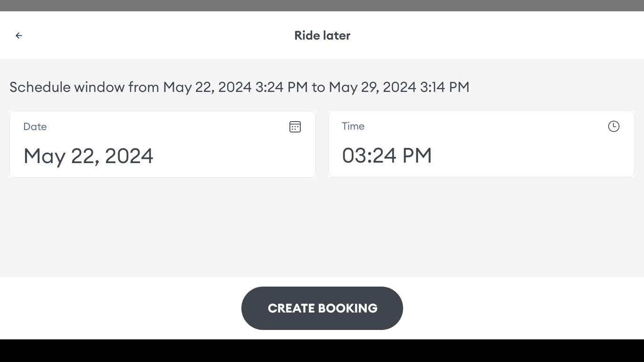Click the empty gray area below the fields
This screenshot has width=644, height=362.
click(322, 226)
